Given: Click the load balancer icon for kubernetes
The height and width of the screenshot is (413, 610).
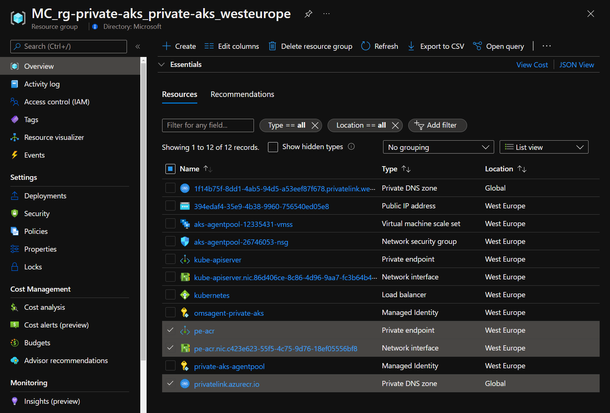Looking at the screenshot, I should click(185, 295).
